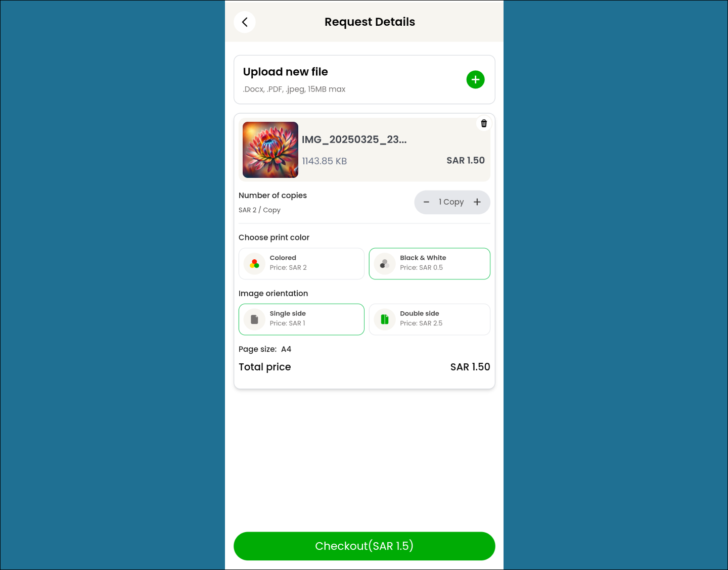The image size is (728, 570).
Task: Delete the uploaded file with trash icon
Action: tap(484, 123)
